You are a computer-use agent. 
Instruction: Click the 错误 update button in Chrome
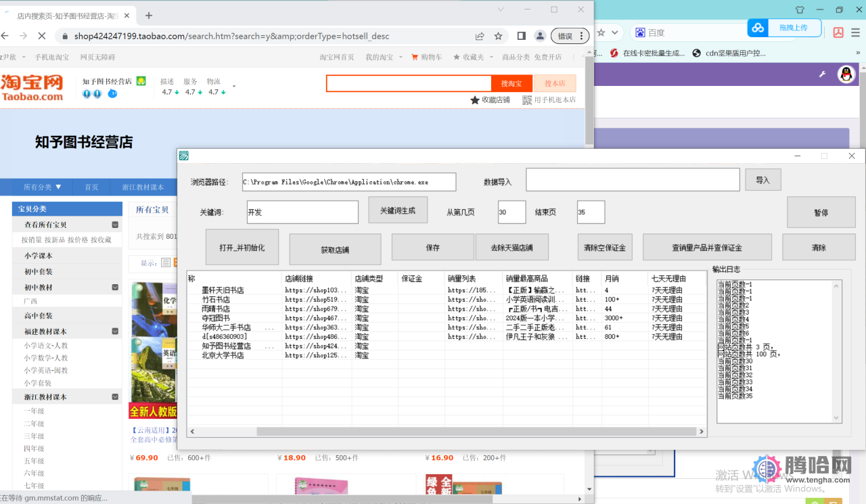pyautogui.click(x=570, y=36)
